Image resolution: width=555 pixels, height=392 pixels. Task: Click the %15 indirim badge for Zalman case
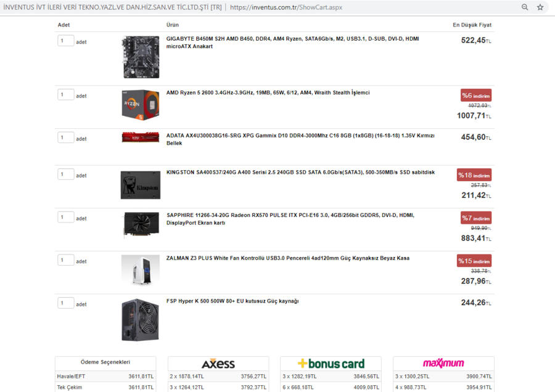474,261
